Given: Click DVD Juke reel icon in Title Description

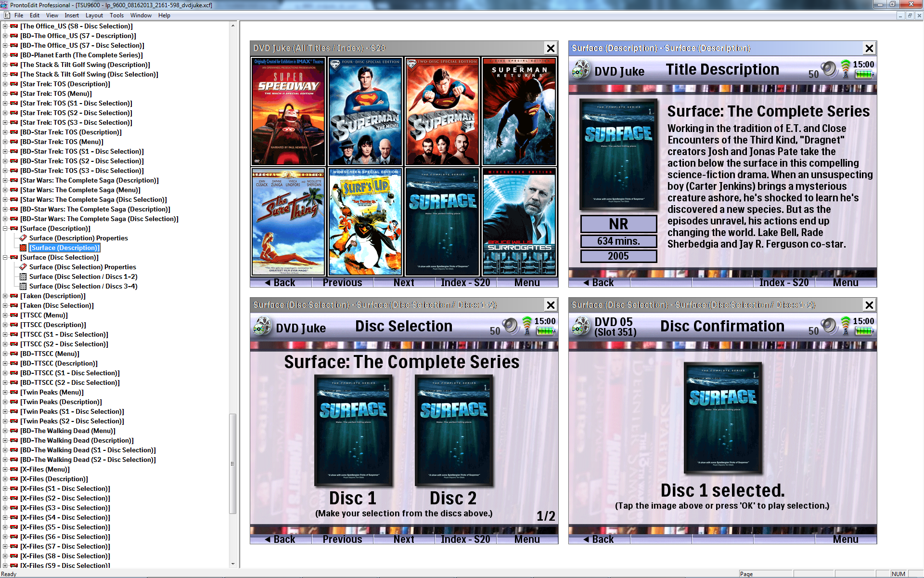Looking at the screenshot, I should (x=581, y=70).
